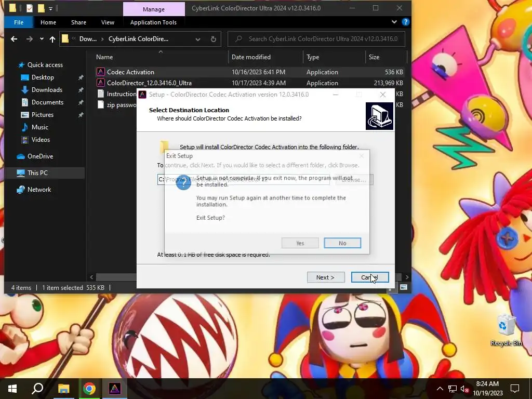Screen dimensions: 532x399
Task: Select Quick access in navigation pane
Action: [45, 65]
